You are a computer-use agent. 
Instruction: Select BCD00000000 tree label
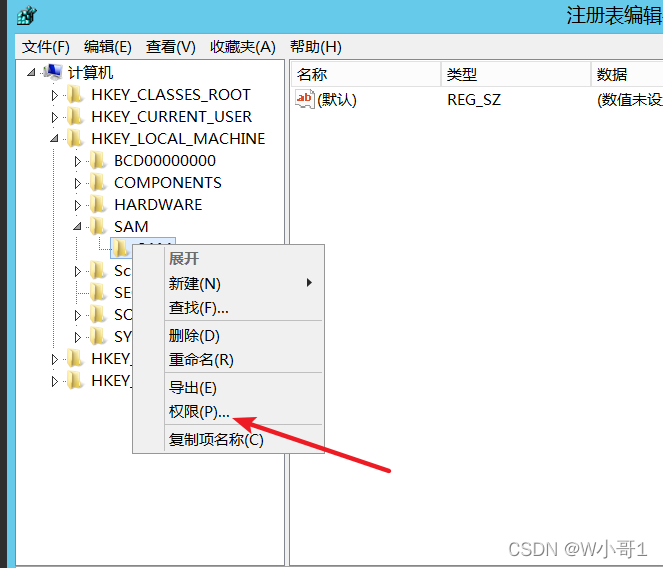coord(165,161)
